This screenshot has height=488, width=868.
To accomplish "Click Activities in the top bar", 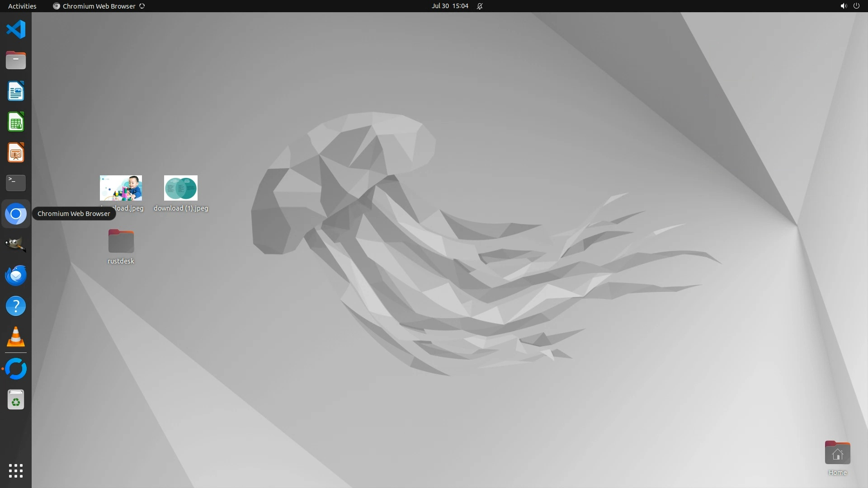I will click(x=22, y=6).
